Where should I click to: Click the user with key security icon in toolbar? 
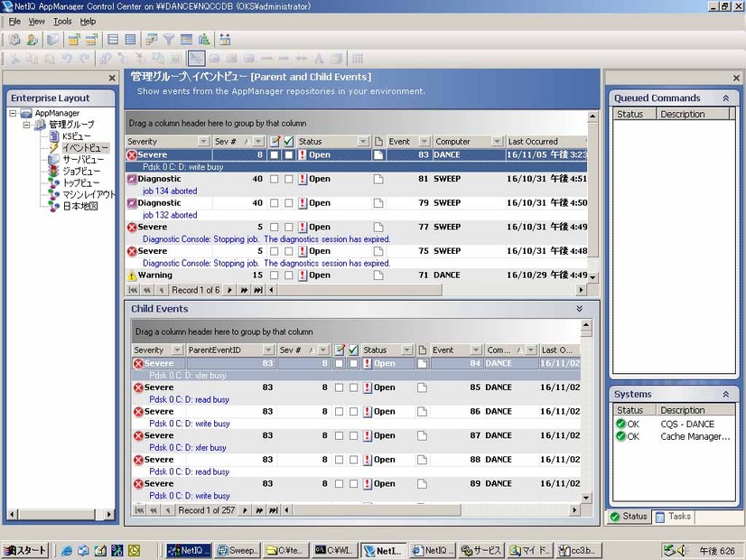(x=33, y=40)
